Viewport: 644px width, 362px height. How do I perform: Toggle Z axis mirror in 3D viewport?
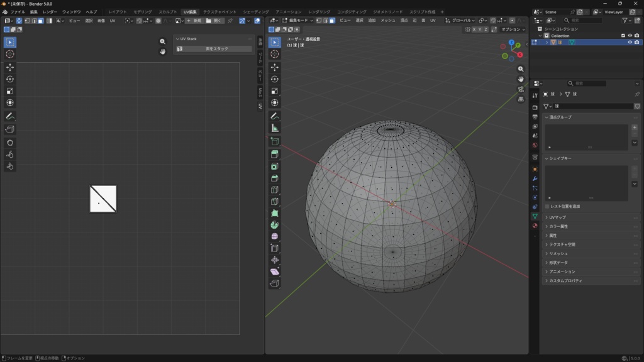point(486,30)
